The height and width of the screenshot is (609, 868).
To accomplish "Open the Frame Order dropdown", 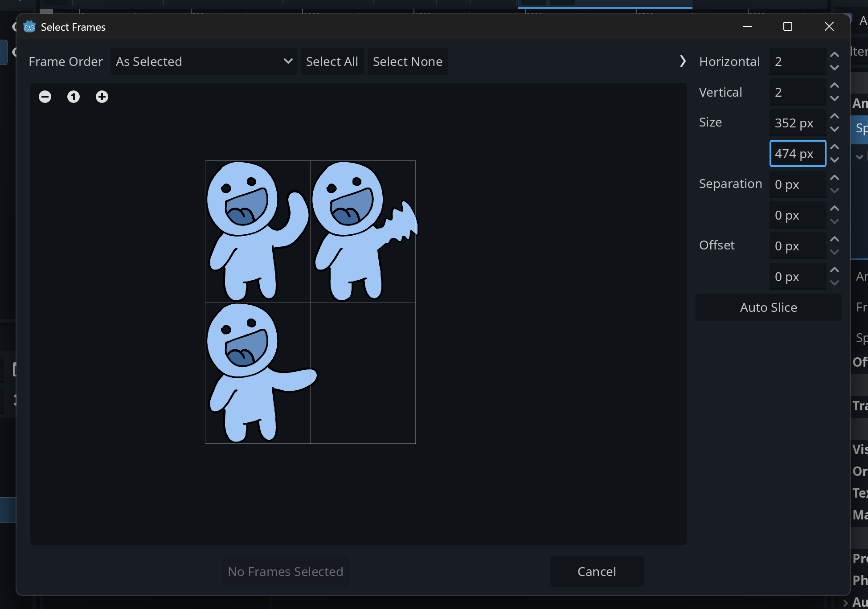I will 204,61.
